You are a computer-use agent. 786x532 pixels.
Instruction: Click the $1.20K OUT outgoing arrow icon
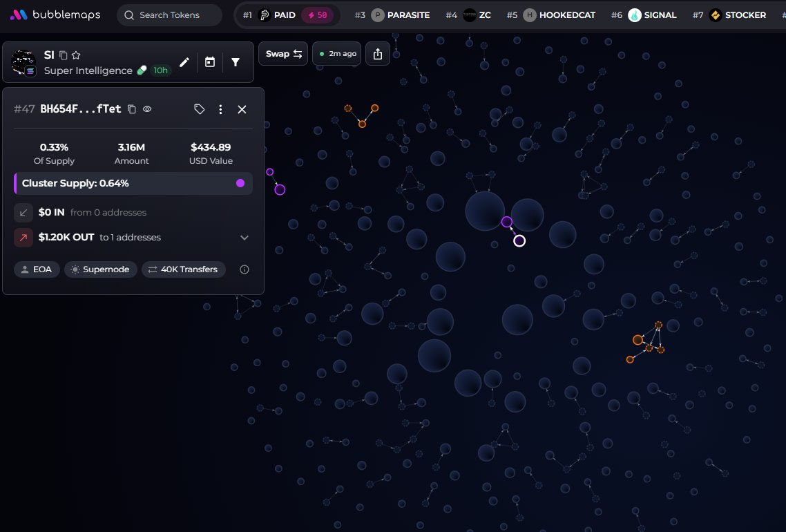[23, 238]
